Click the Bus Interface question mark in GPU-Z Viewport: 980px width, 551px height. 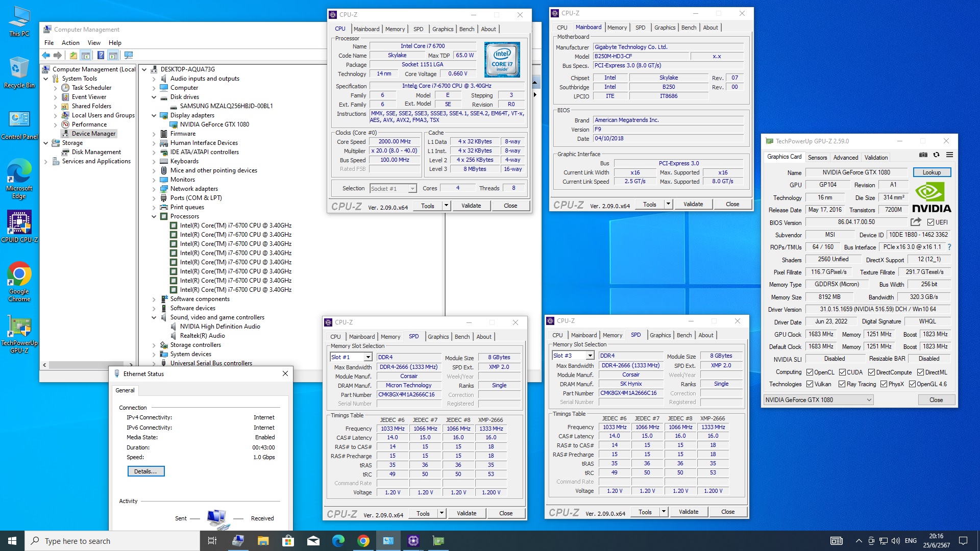coord(949,247)
